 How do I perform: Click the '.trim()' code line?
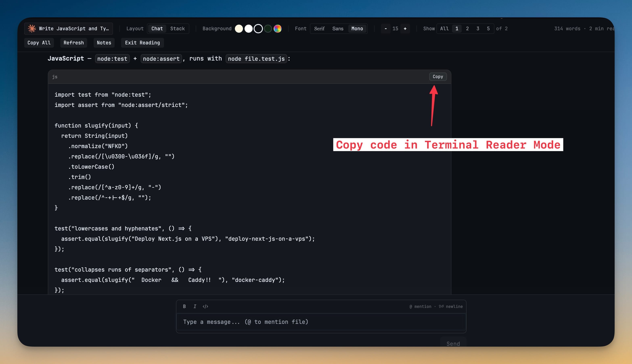point(80,177)
